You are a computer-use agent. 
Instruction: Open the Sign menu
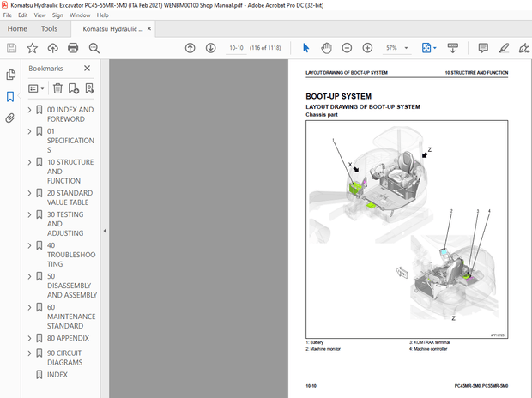tap(57, 15)
